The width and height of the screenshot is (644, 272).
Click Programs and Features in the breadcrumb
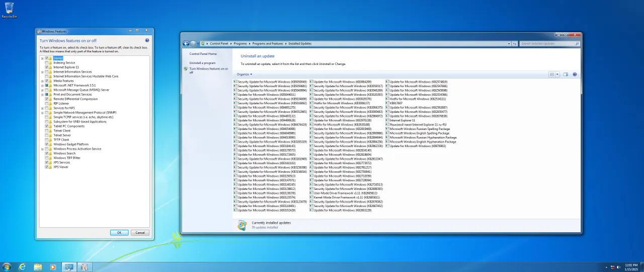[x=268, y=44]
